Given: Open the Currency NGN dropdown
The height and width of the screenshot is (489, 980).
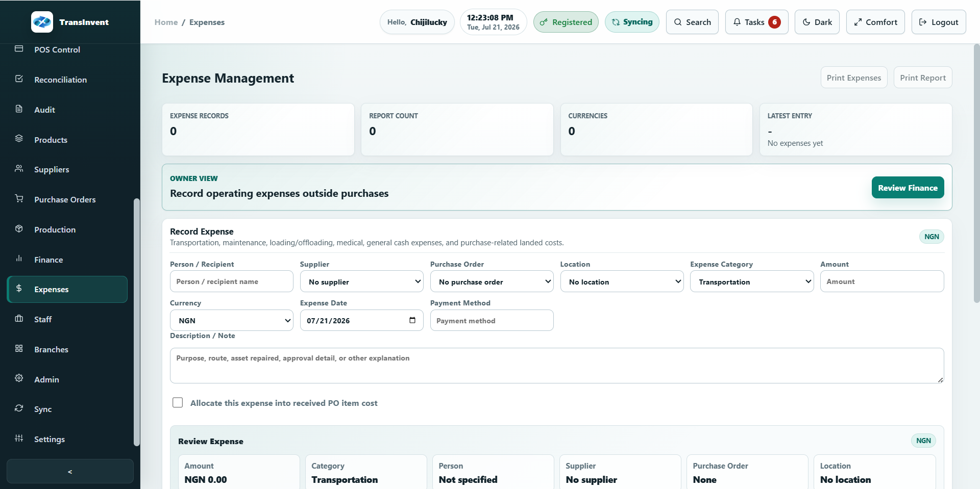Looking at the screenshot, I should point(231,320).
